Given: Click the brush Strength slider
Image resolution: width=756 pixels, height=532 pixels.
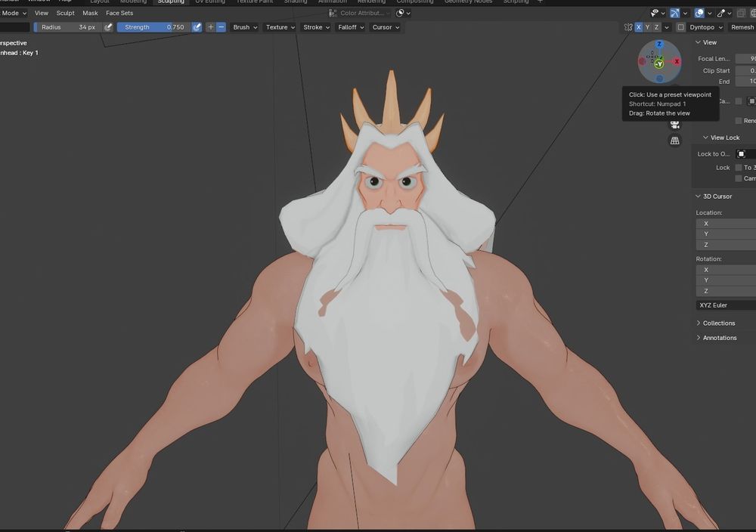Looking at the screenshot, I should coord(153,27).
